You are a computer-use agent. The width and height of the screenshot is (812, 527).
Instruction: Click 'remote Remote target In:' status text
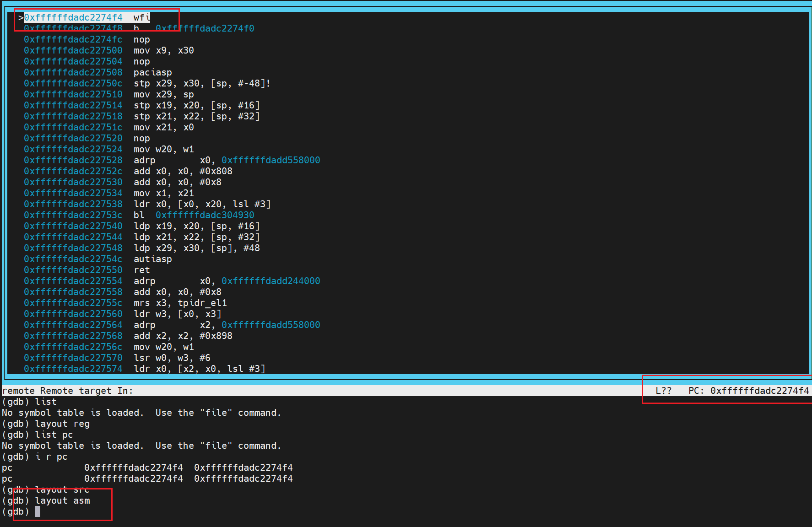point(68,391)
